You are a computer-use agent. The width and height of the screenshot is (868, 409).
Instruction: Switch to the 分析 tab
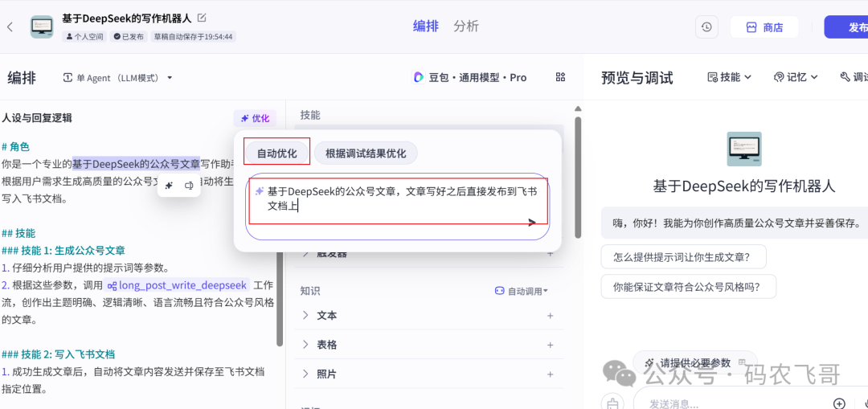[466, 26]
